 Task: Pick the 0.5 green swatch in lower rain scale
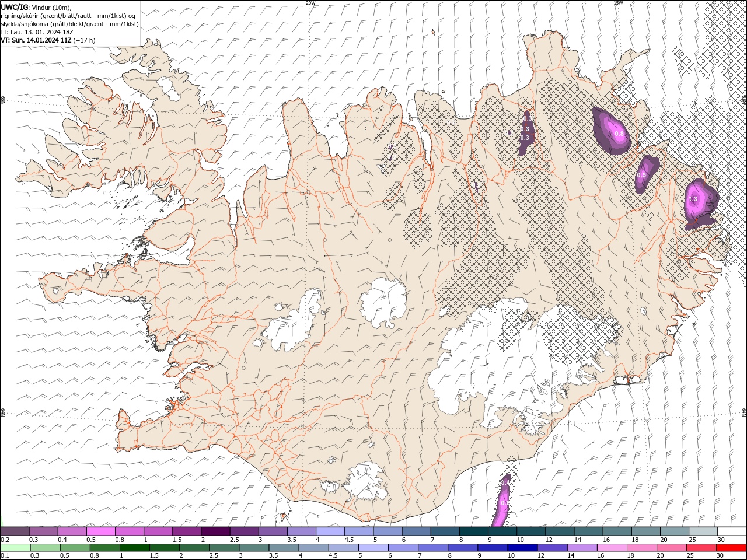click(x=75, y=548)
